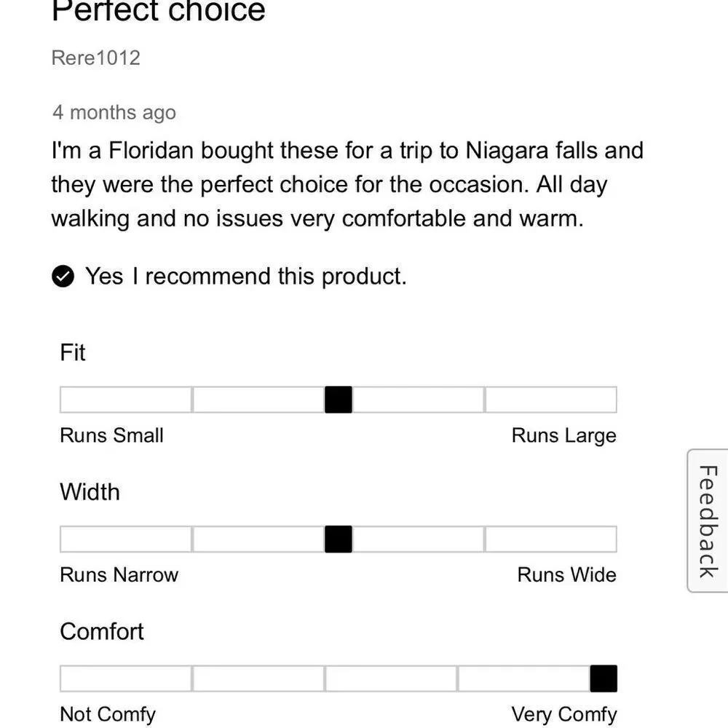Click the Width slider black marker
This screenshot has width=728, height=728.
click(339, 539)
